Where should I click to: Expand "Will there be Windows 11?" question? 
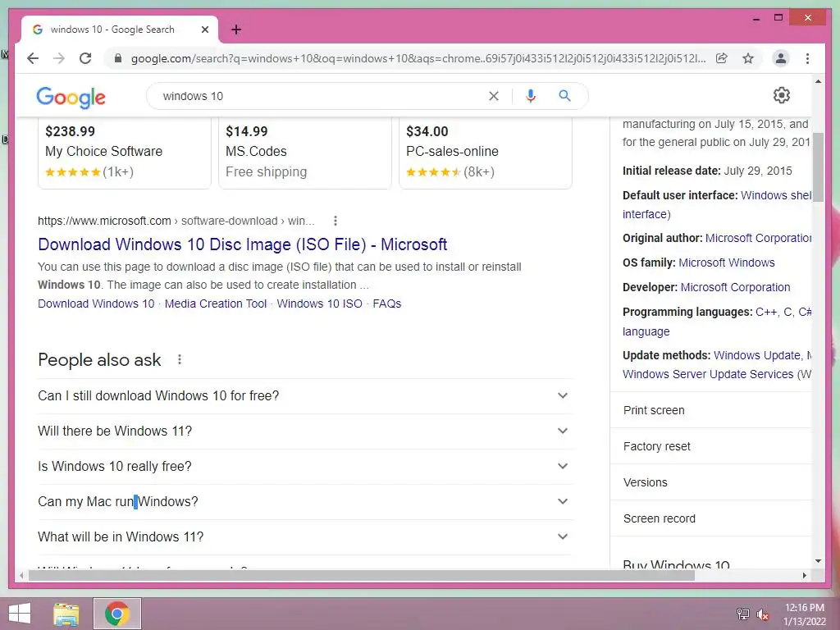(305, 431)
